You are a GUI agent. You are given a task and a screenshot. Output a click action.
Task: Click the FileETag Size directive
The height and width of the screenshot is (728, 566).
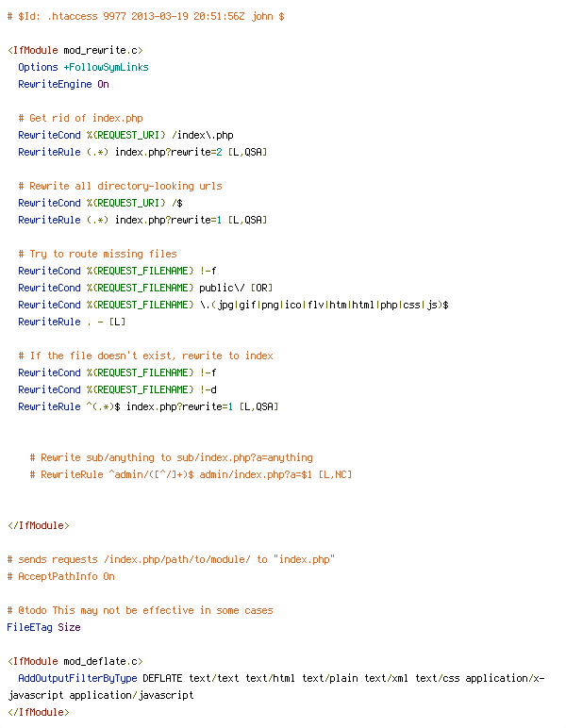[x=43, y=627]
